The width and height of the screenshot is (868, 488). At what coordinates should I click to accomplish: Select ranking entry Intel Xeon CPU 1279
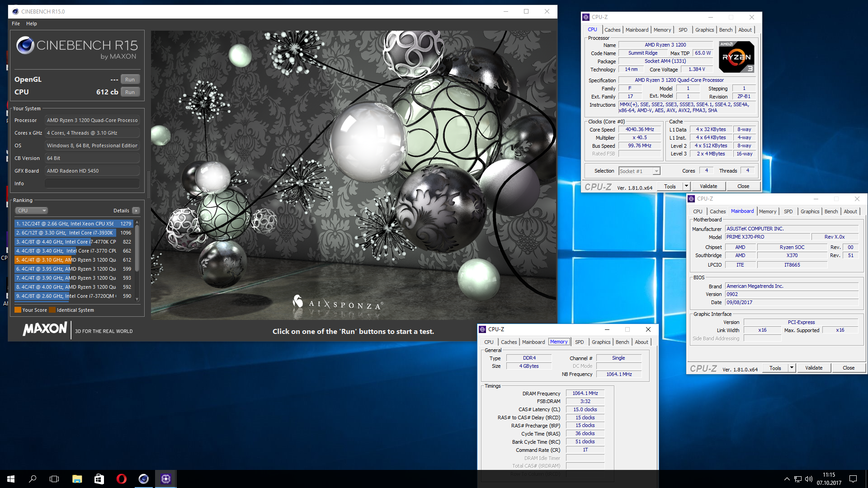[x=74, y=224]
